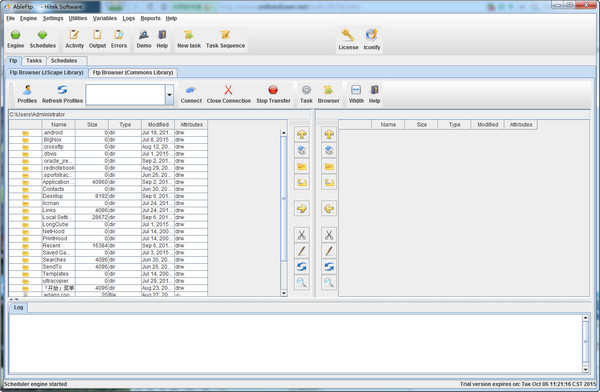
Task: Sort local list by Size column
Action: 92,124
